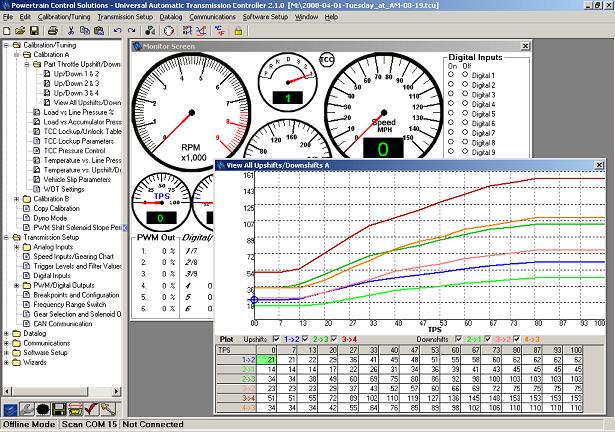Click the New file toolbar icon
The height and width of the screenshot is (432, 615).
click(7, 31)
